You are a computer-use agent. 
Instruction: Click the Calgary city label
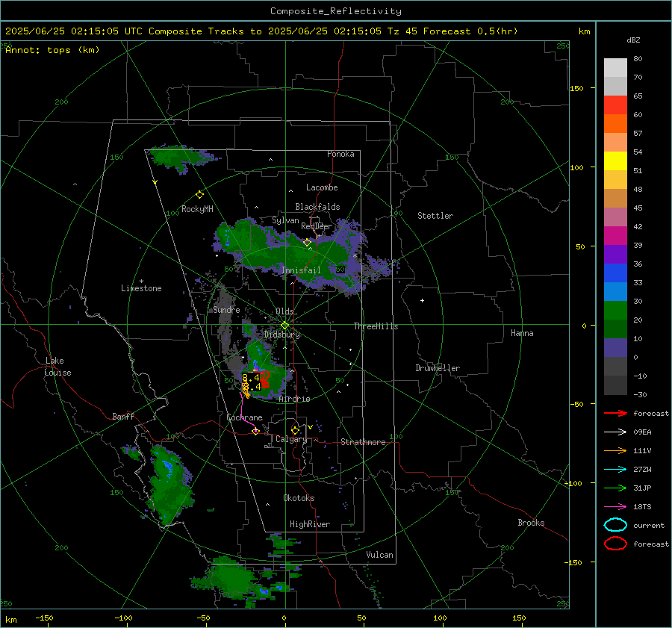coord(291,439)
